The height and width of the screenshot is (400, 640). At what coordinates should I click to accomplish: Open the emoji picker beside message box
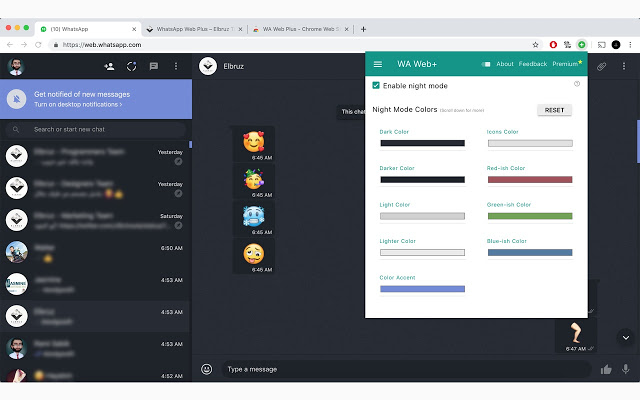coord(207,369)
